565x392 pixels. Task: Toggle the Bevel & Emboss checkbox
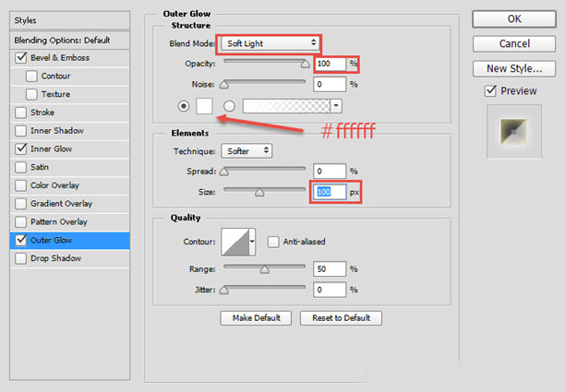pyautogui.click(x=21, y=57)
